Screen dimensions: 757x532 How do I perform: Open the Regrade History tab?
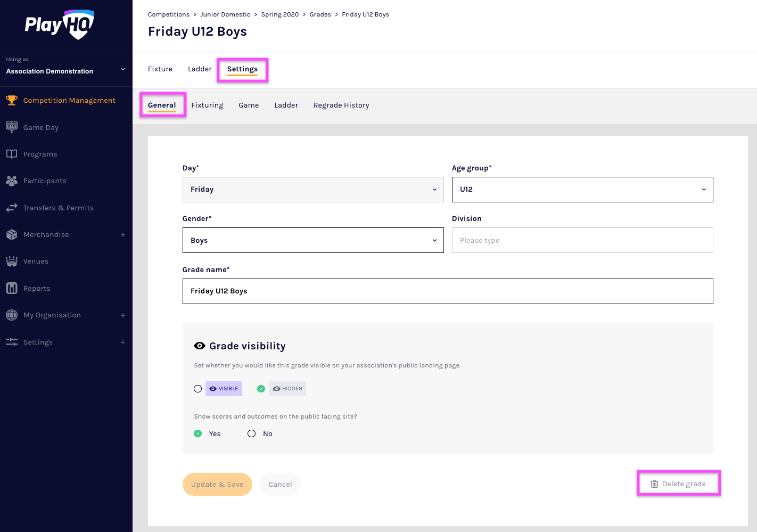click(341, 105)
